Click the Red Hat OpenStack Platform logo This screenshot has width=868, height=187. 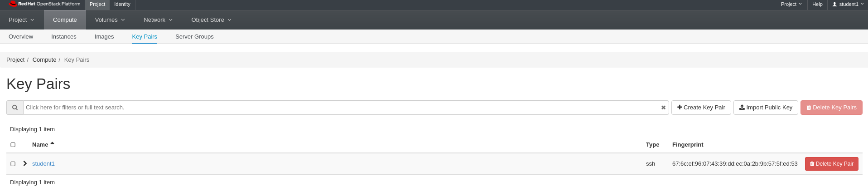tap(44, 4)
